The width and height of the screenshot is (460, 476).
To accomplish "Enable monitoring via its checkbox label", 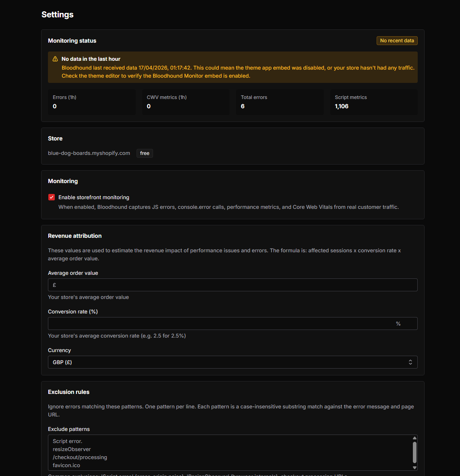I will tap(94, 197).
